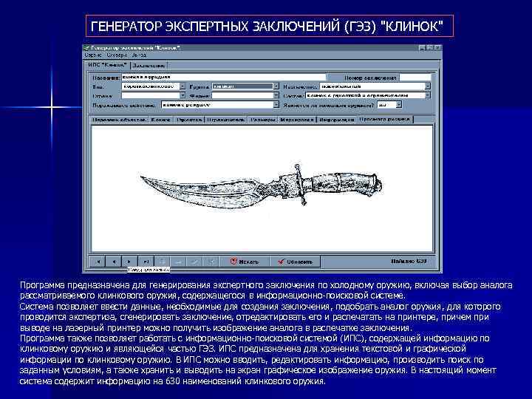Expand the Состав dropdown arrow

coord(428,95)
